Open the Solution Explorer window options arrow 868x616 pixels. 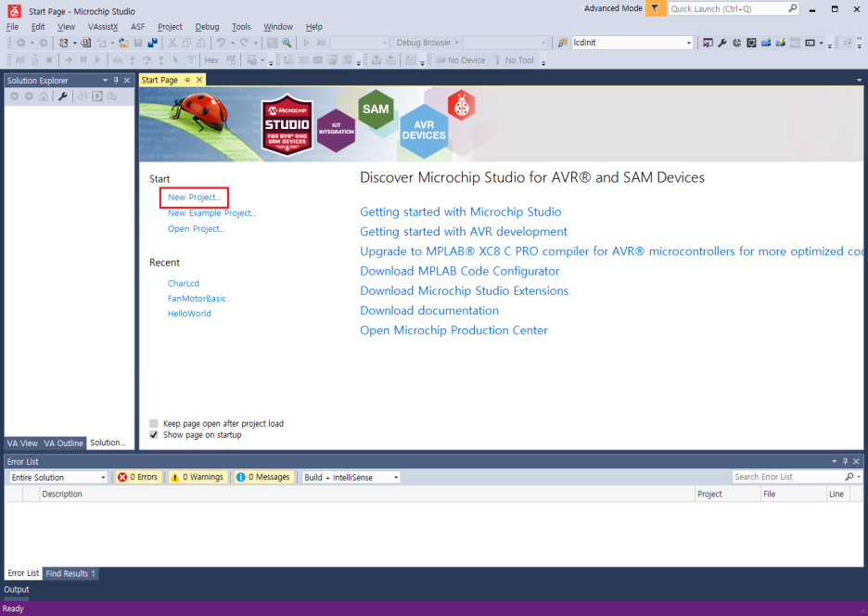tap(105, 81)
